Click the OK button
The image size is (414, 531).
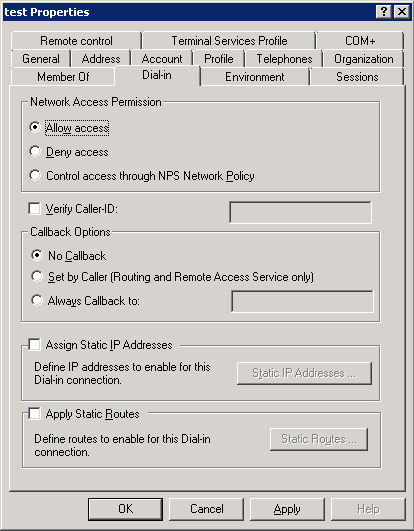click(125, 509)
